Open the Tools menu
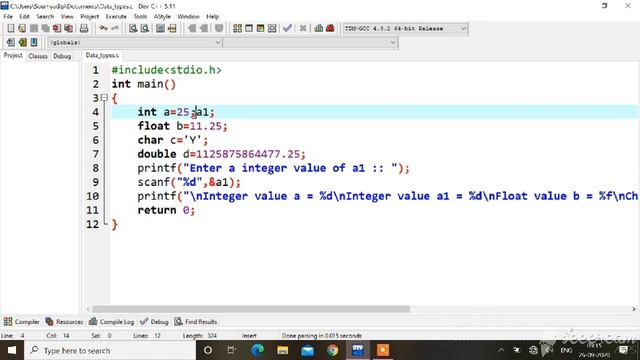Image resolution: width=640 pixels, height=360 pixels. 140,16
